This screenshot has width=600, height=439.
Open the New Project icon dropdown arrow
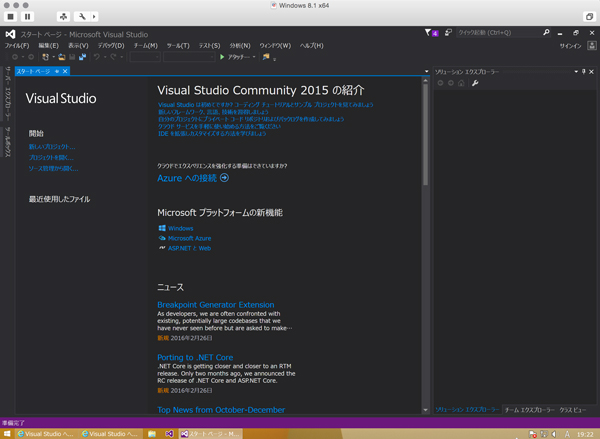point(53,57)
